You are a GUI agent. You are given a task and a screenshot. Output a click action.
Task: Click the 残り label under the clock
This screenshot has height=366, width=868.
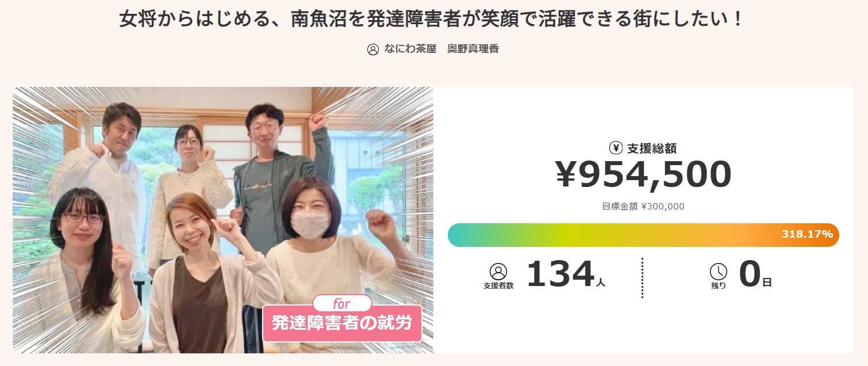pyautogui.click(x=719, y=285)
